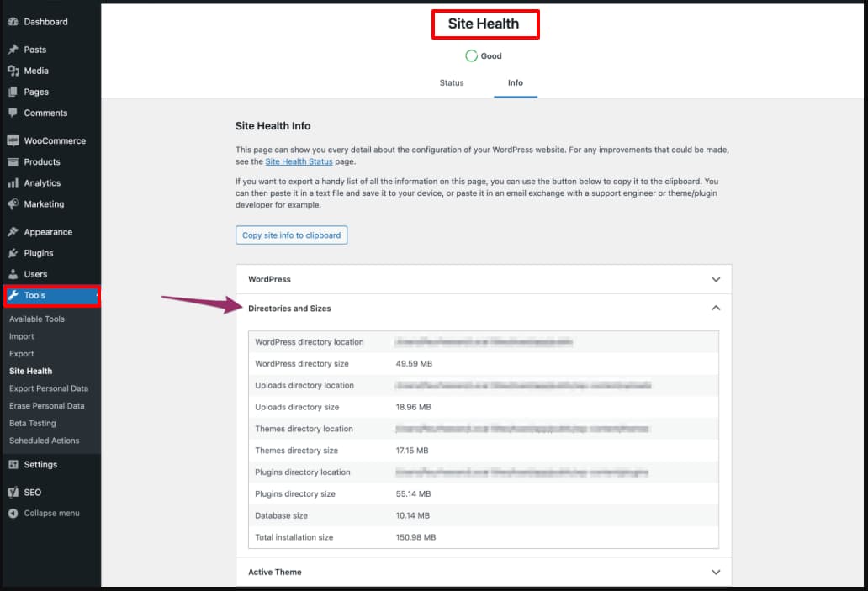The image size is (868, 591).
Task: Select the Info tab
Action: pyautogui.click(x=516, y=82)
